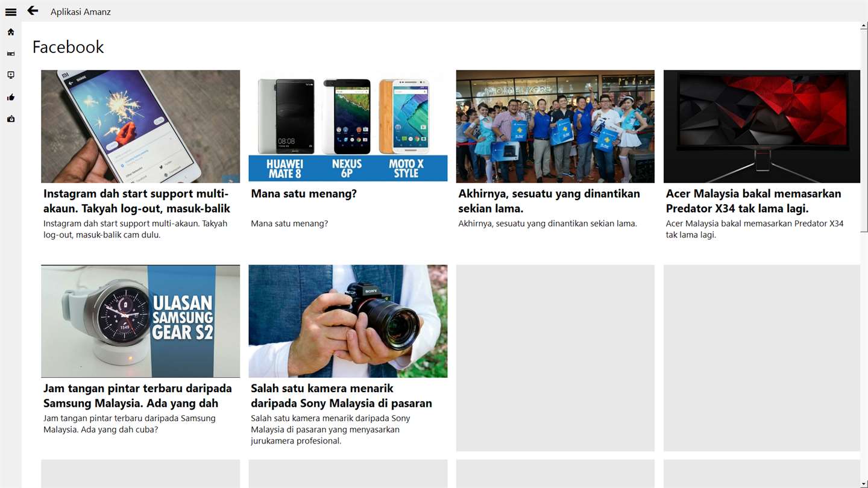Click the vertical scrollbar thumb
The image size is (868, 488).
pos(864,131)
